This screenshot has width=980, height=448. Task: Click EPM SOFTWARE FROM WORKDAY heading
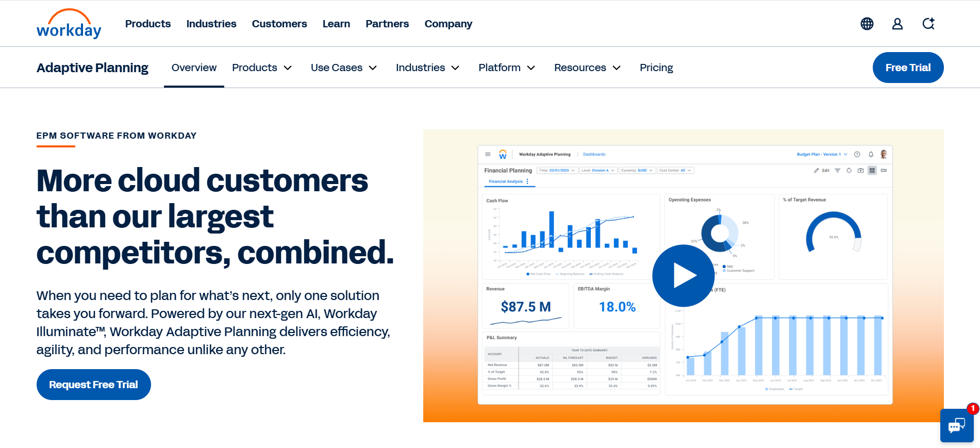[x=117, y=136]
